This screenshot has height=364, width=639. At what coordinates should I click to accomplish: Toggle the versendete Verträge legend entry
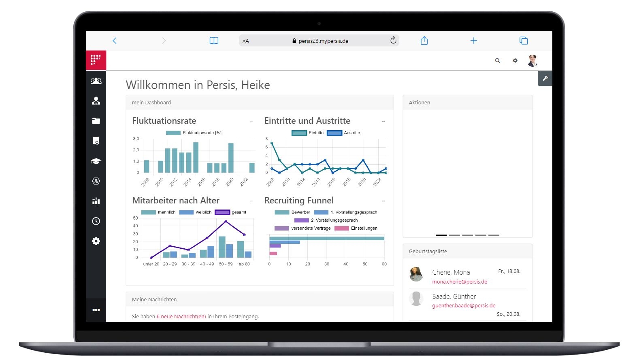[x=302, y=228]
